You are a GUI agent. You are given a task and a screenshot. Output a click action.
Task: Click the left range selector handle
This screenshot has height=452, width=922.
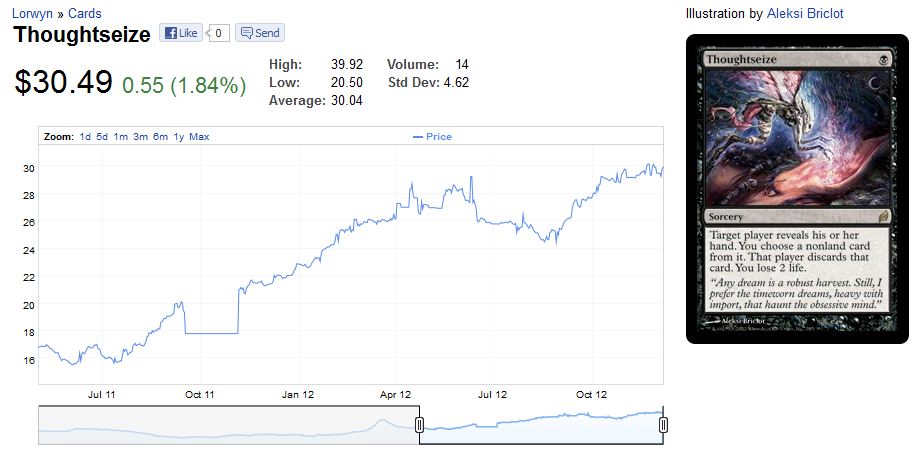pos(419,425)
